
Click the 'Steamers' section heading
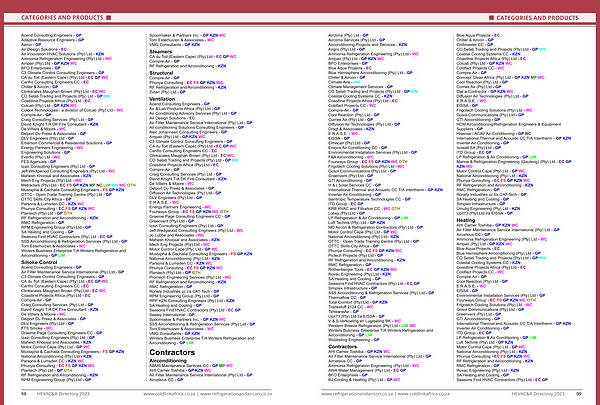point(160,51)
